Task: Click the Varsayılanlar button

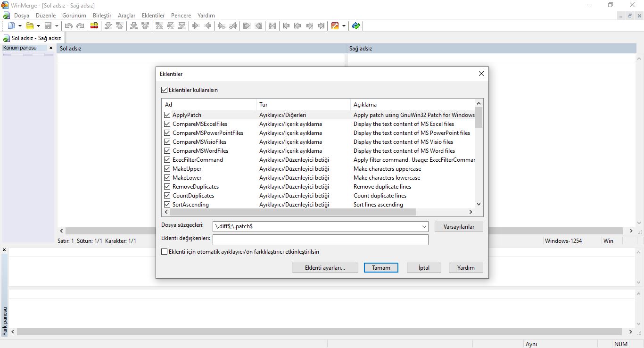Action: pyautogui.click(x=459, y=227)
